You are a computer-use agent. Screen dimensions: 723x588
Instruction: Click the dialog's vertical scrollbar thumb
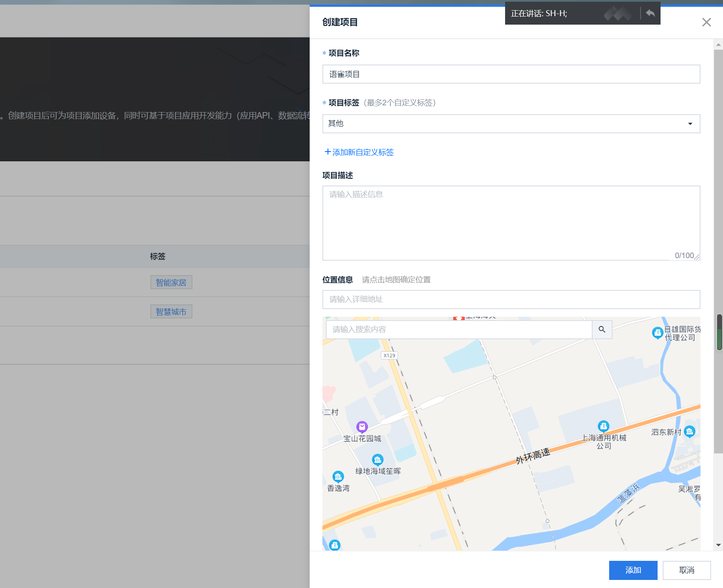(718, 251)
